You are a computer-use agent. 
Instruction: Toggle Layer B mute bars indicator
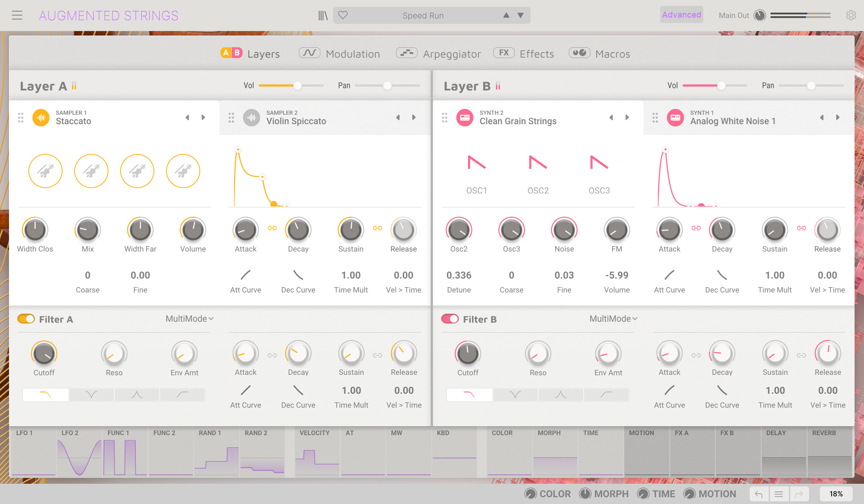tap(498, 85)
